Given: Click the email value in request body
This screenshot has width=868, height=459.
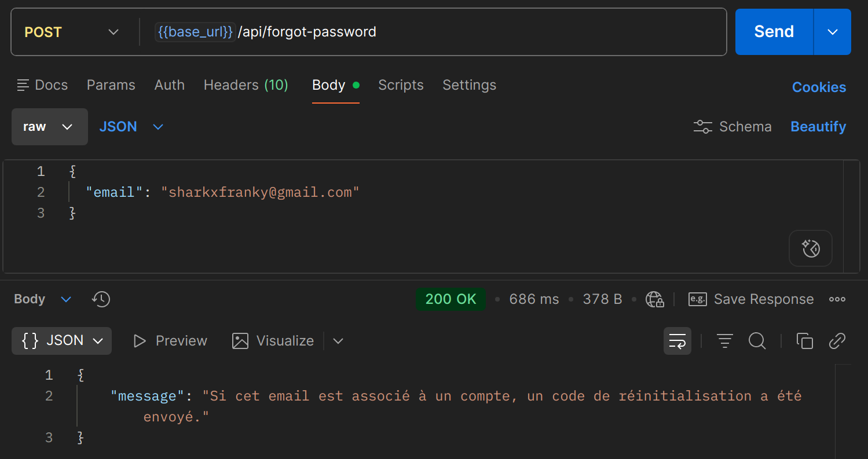Looking at the screenshot, I should coord(260,192).
